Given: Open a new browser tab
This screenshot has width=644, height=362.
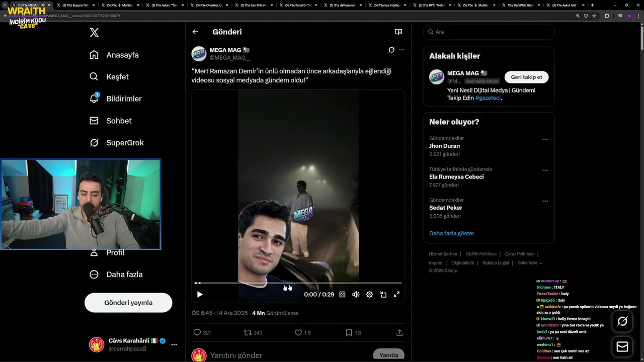Looking at the screenshot, I should pyautogui.click(x=592, y=5).
